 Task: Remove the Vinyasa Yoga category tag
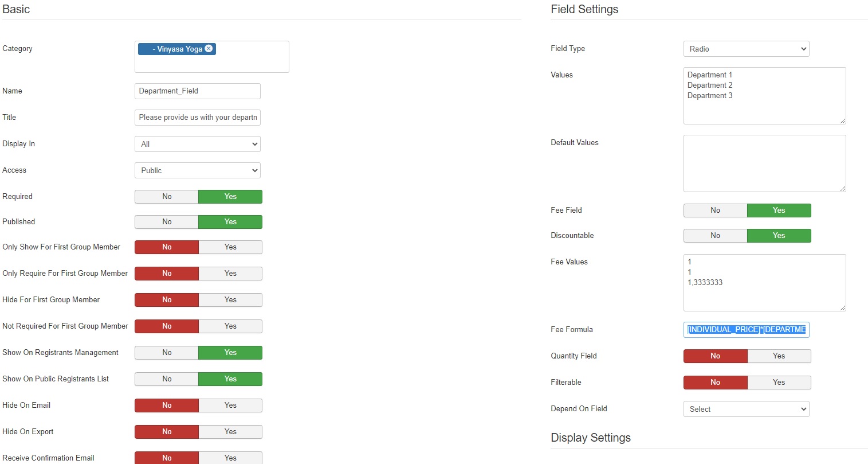[x=209, y=49]
